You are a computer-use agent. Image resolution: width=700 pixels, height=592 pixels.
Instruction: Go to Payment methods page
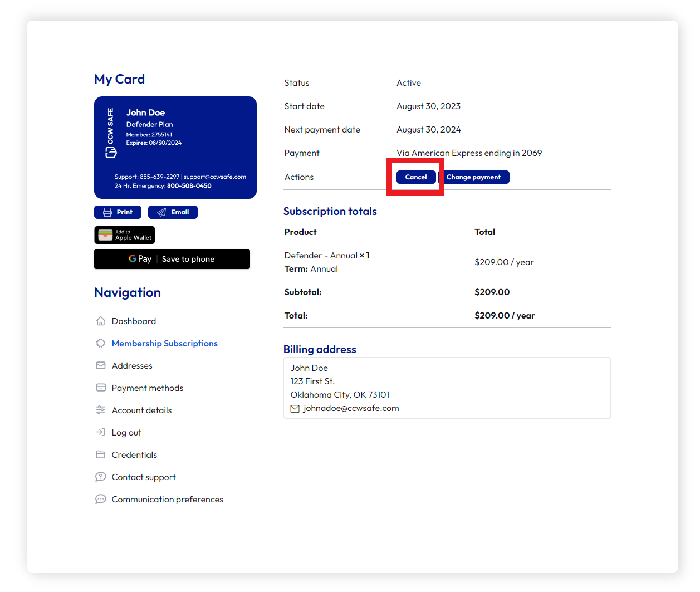148,388
